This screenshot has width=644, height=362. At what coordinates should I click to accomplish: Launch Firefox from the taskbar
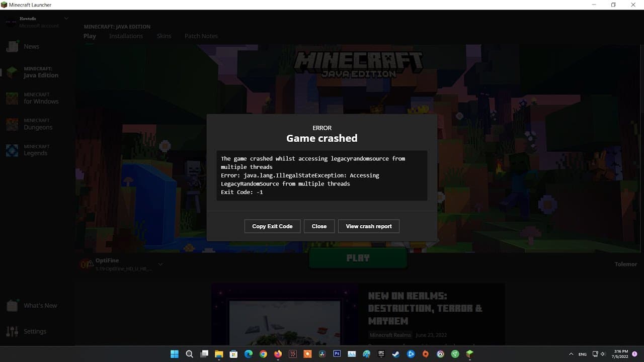click(x=278, y=354)
